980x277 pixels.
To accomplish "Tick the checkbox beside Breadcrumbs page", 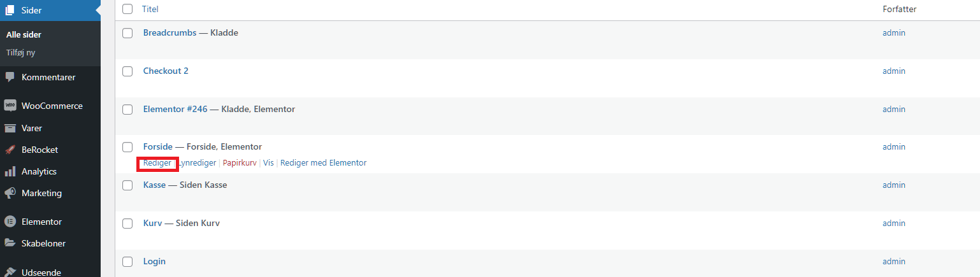I will (x=127, y=32).
